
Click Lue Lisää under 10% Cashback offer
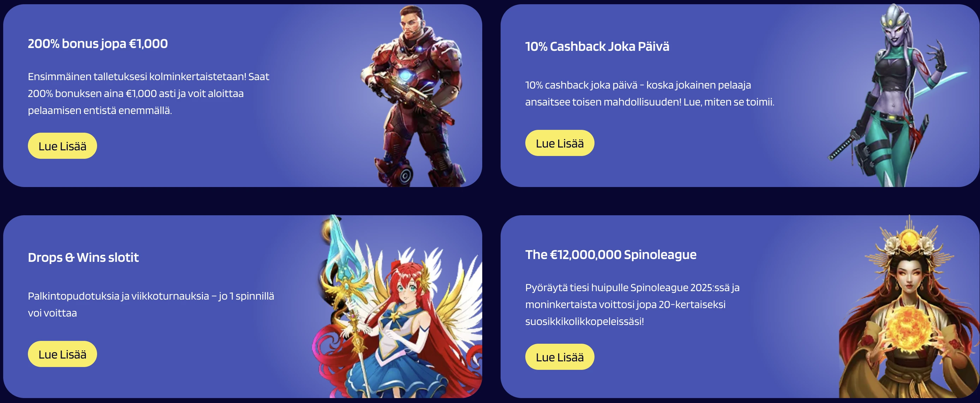[x=560, y=143]
